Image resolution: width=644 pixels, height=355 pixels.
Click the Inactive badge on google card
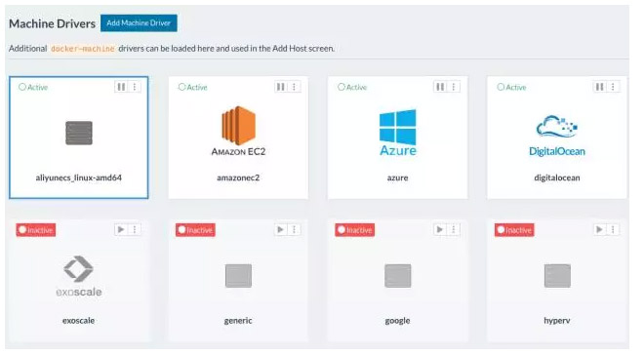click(x=355, y=230)
